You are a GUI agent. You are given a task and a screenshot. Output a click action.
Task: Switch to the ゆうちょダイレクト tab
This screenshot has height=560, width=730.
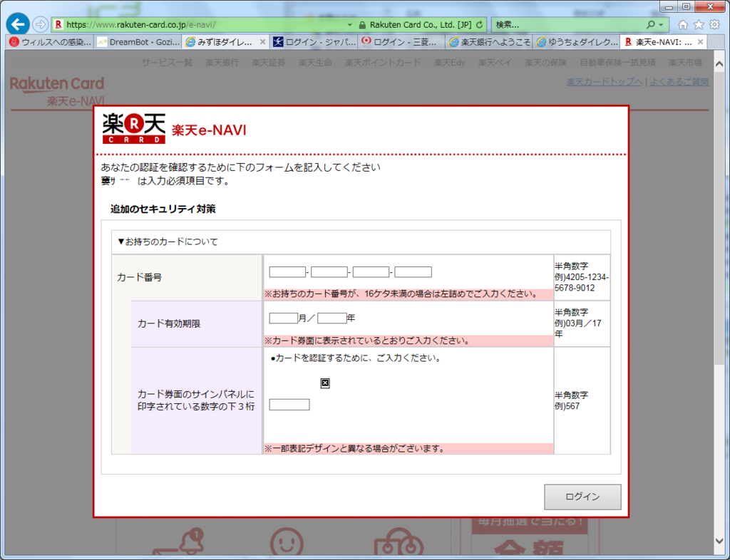[577, 42]
